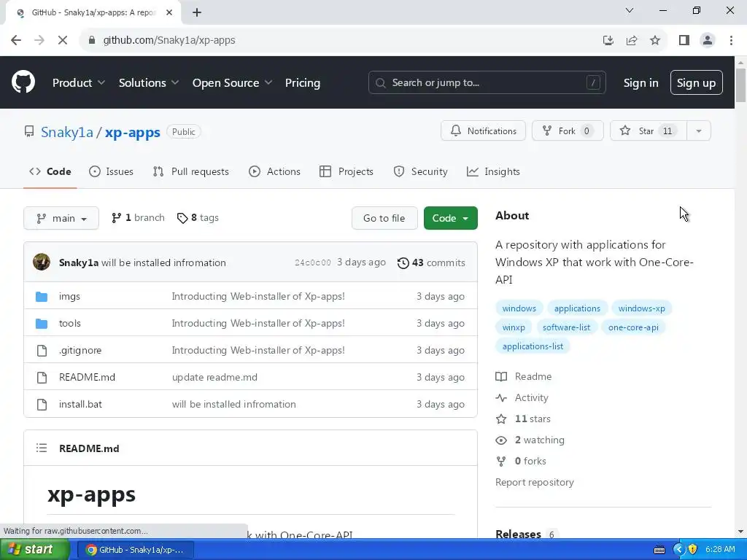Viewport: 747px width, 560px height.
Task: Click the Chrome profile avatar icon
Action: (x=708, y=41)
